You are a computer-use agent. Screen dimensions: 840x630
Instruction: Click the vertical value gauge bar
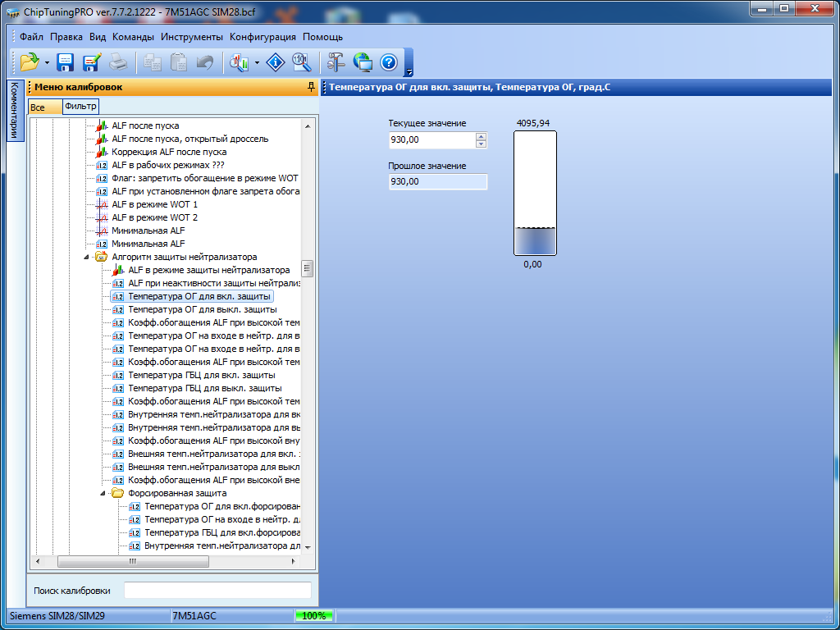click(x=535, y=194)
